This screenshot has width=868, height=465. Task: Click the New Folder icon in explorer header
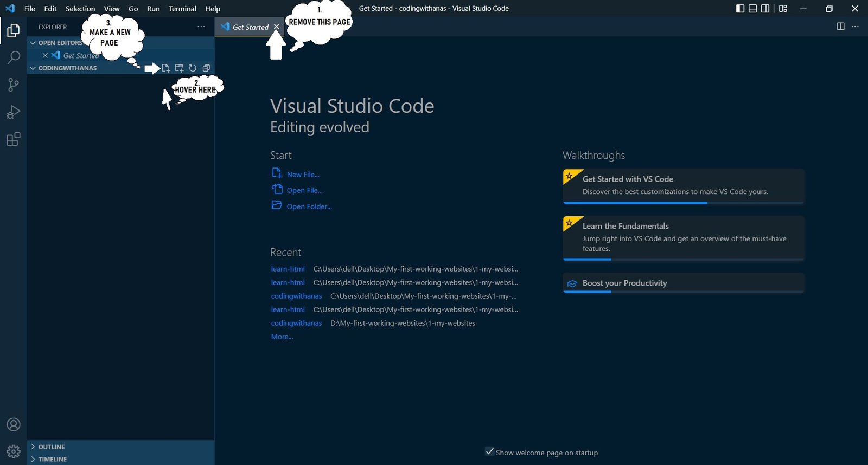coord(179,68)
